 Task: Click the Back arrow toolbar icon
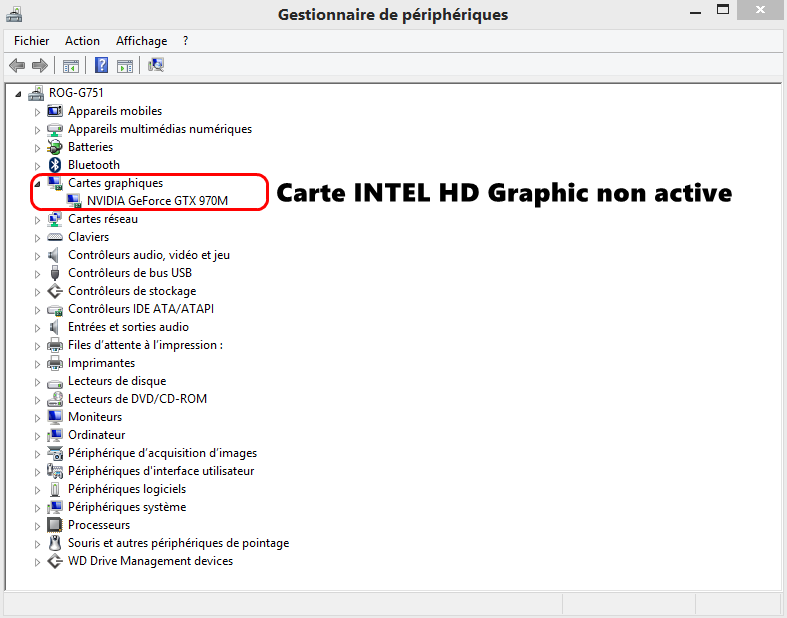[16, 66]
